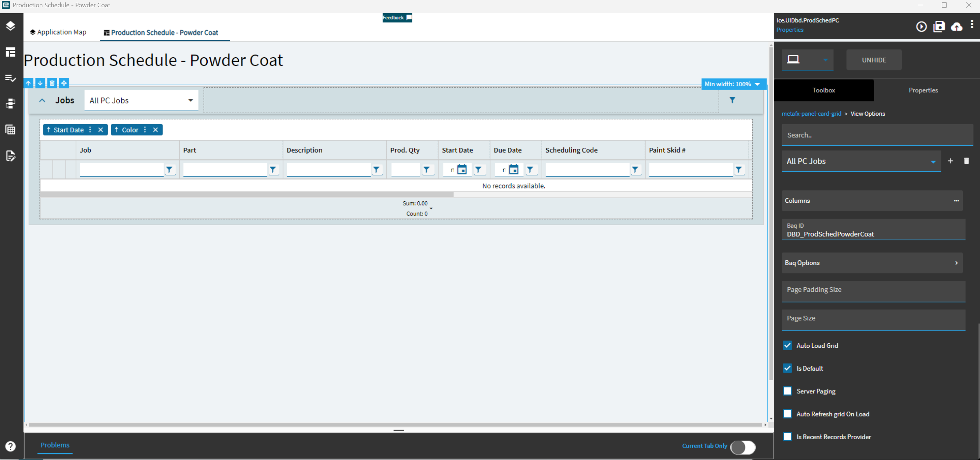This screenshot has height=460, width=980.
Task: Click the publish cloud upload icon
Action: point(957,26)
